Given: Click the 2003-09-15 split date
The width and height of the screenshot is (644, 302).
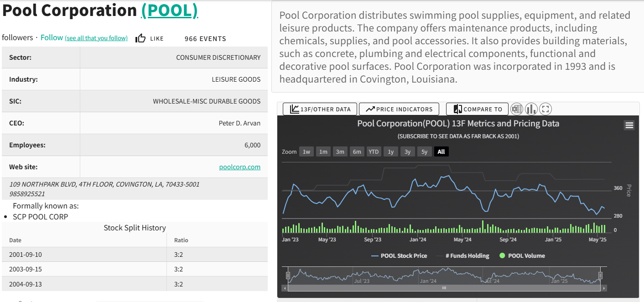Looking at the screenshot, I should click(x=26, y=269).
